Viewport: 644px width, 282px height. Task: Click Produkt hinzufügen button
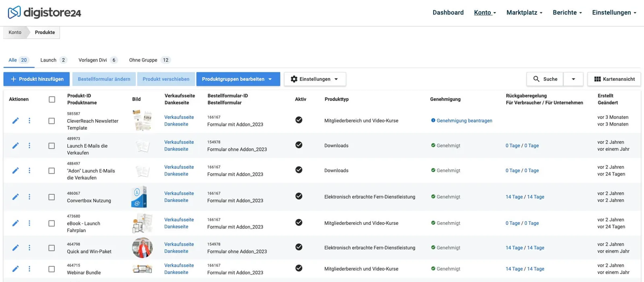[x=37, y=79]
